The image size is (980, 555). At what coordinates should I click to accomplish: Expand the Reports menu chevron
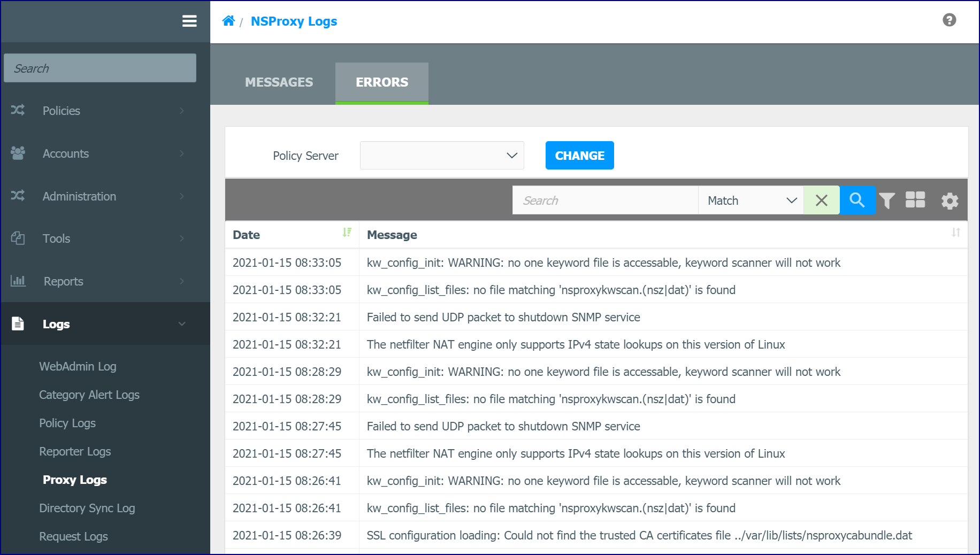coord(182,281)
